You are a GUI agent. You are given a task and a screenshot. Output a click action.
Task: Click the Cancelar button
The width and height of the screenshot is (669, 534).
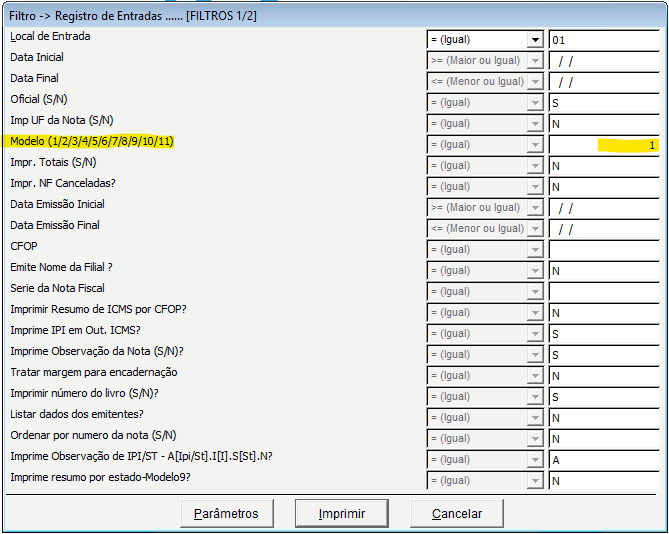[x=457, y=514]
